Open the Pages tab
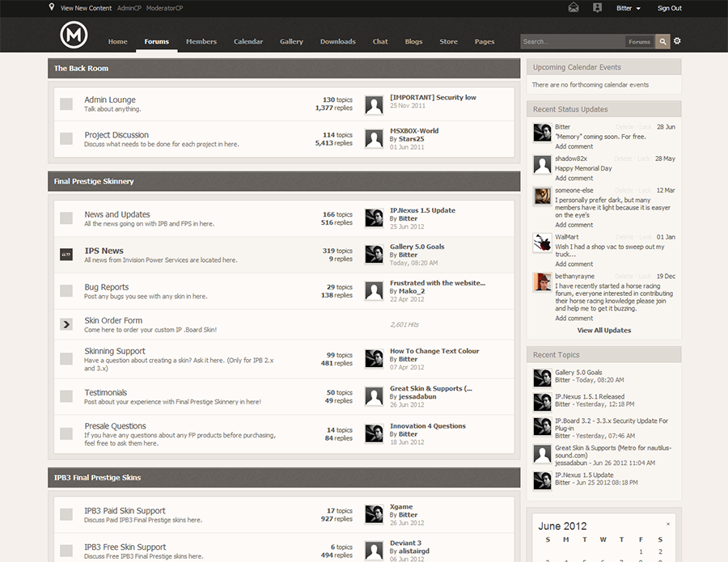 [485, 41]
